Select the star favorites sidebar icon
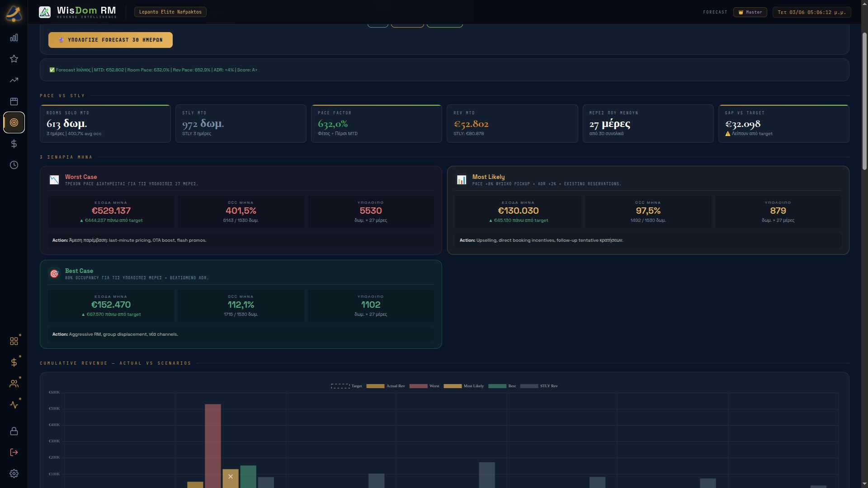 pos(14,59)
